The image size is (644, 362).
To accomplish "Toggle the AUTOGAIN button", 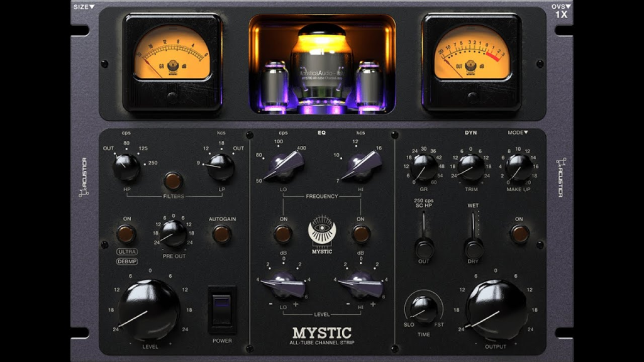I will pos(222,234).
